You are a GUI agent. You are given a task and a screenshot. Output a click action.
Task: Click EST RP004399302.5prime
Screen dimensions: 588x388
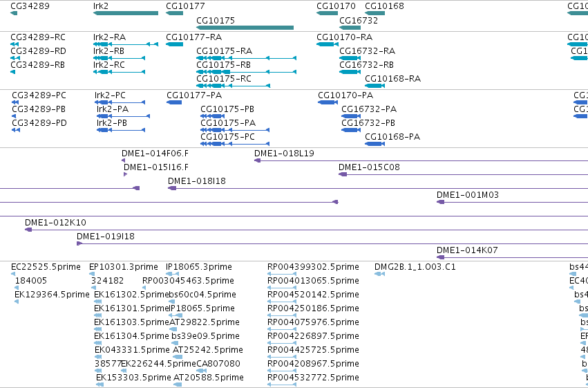click(282, 275)
